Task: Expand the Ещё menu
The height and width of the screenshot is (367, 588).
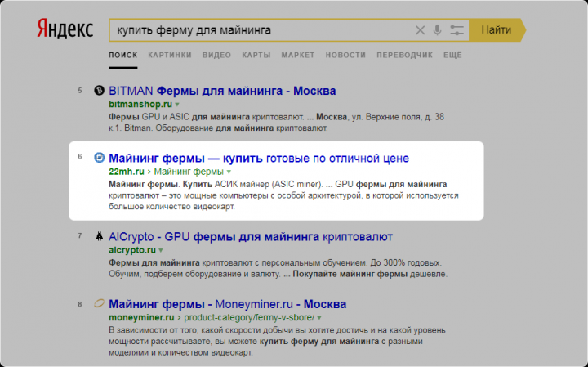Action: (x=452, y=55)
